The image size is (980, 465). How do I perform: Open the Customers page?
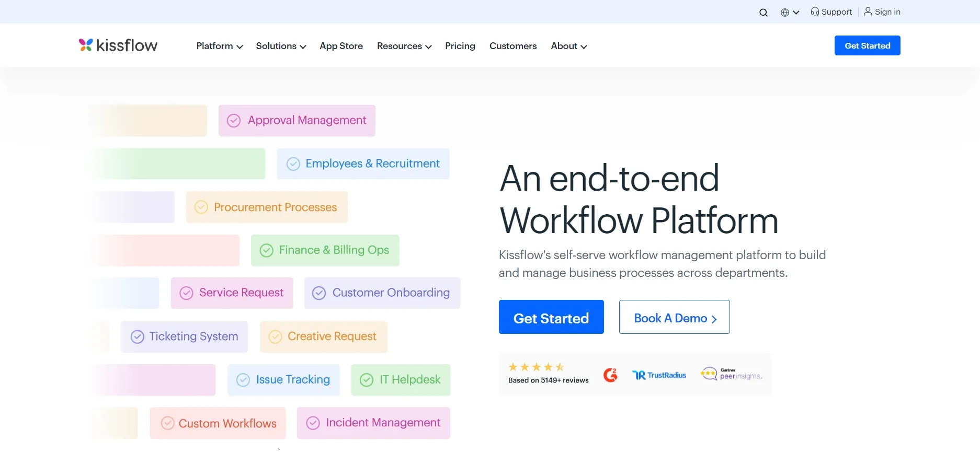[513, 46]
